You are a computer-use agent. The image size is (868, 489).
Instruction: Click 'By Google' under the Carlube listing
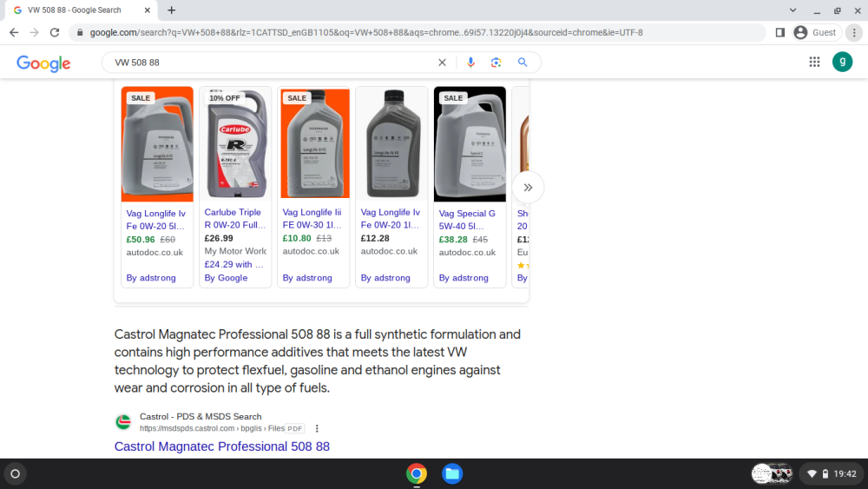(x=226, y=278)
